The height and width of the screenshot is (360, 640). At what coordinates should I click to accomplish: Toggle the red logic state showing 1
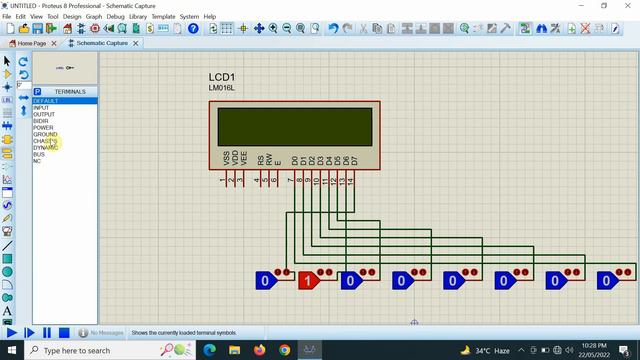pos(309,281)
